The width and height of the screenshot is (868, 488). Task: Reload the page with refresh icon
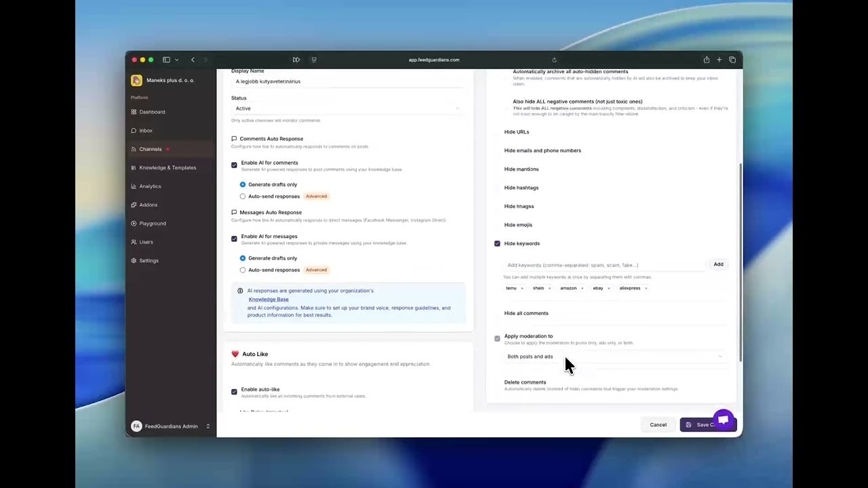pyautogui.click(x=554, y=60)
